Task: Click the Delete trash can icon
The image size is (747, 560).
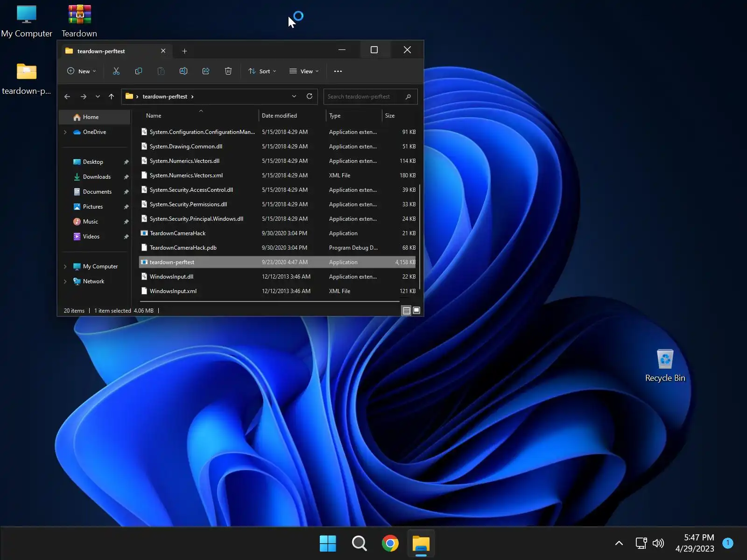Action: [228, 71]
